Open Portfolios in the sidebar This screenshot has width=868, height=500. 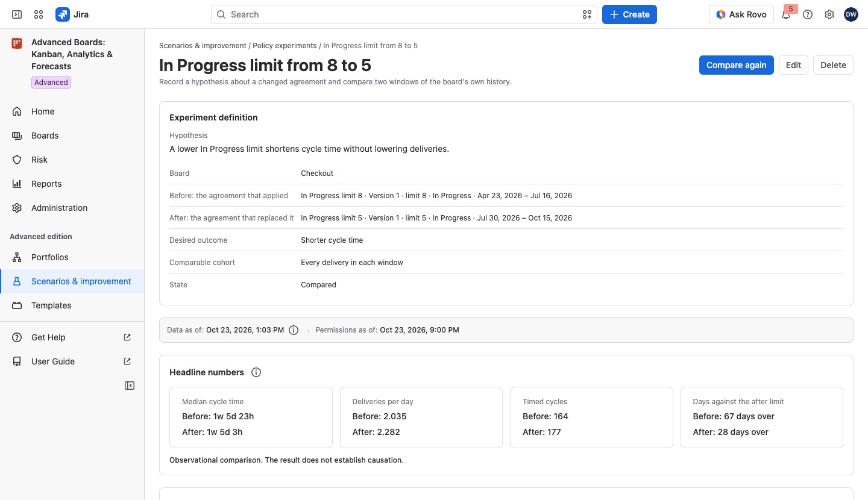[72, 257]
